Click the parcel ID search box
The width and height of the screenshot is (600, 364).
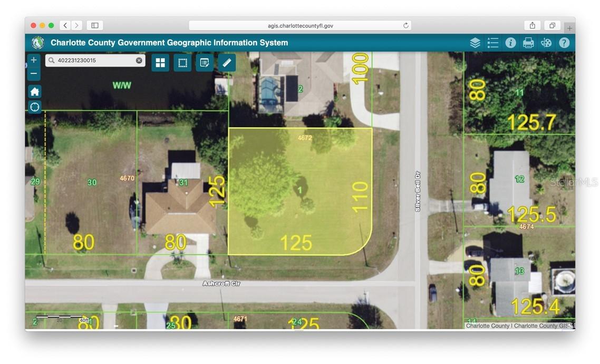[x=92, y=61]
